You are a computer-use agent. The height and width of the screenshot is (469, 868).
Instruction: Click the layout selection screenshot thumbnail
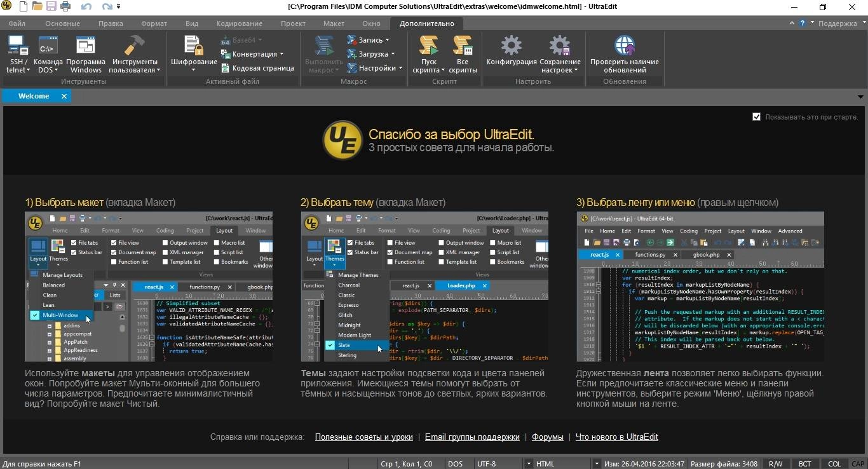coord(149,287)
